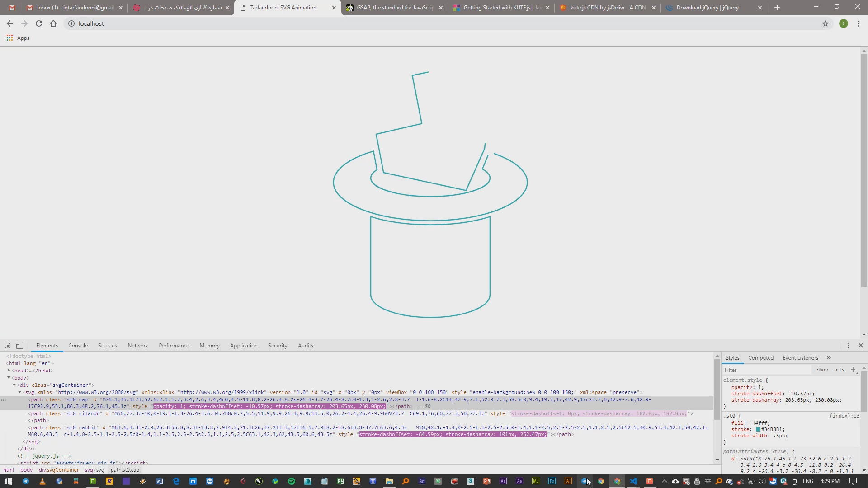Open Spotify from the taskbar
Image resolution: width=868 pixels, height=488 pixels.
click(292, 481)
